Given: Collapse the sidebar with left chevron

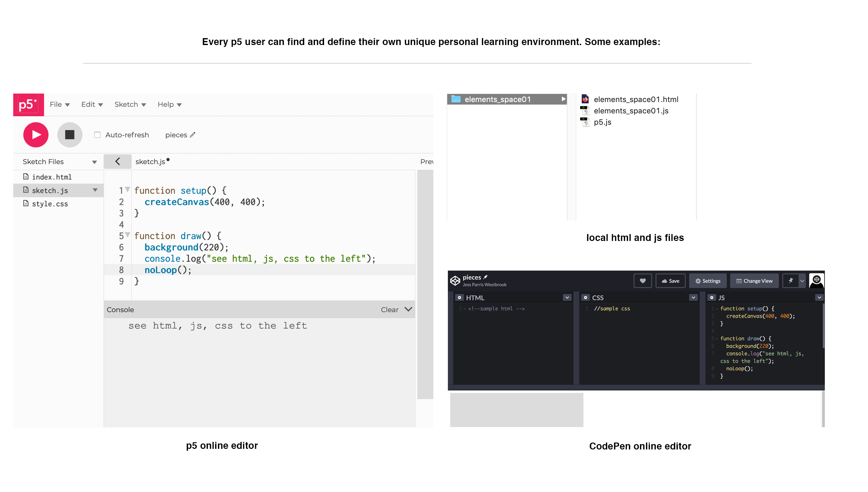Looking at the screenshot, I should coord(117,161).
